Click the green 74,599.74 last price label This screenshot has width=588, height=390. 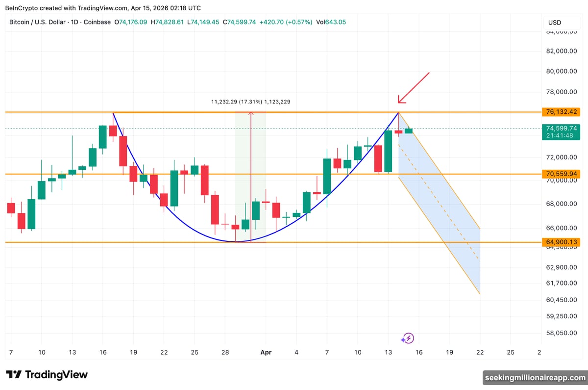pyautogui.click(x=561, y=129)
